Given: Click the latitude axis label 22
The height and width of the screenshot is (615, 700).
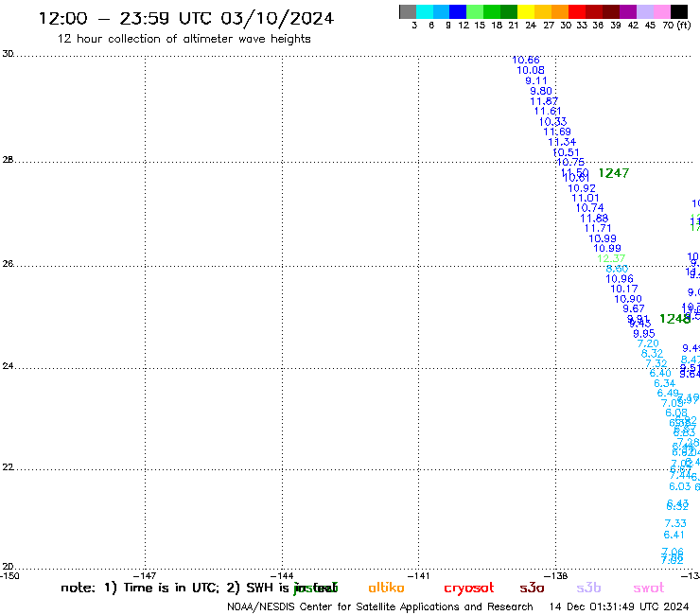Looking at the screenshot, I should [8, 467].
